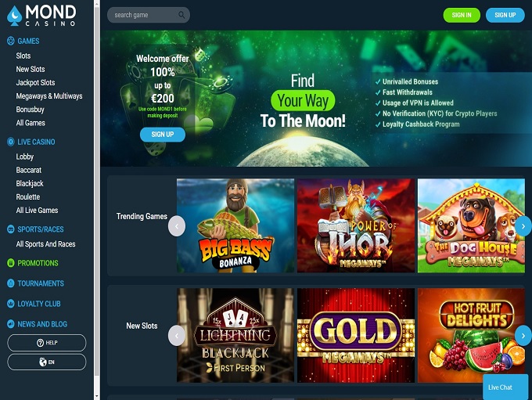Click the sidebar scrollbar down arrow

(x=97, y=396)
